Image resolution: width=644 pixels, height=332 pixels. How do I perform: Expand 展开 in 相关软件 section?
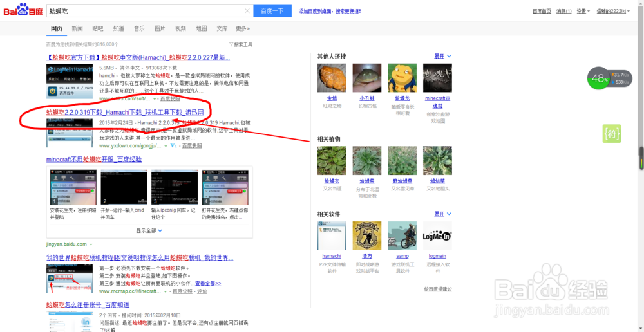443,214
